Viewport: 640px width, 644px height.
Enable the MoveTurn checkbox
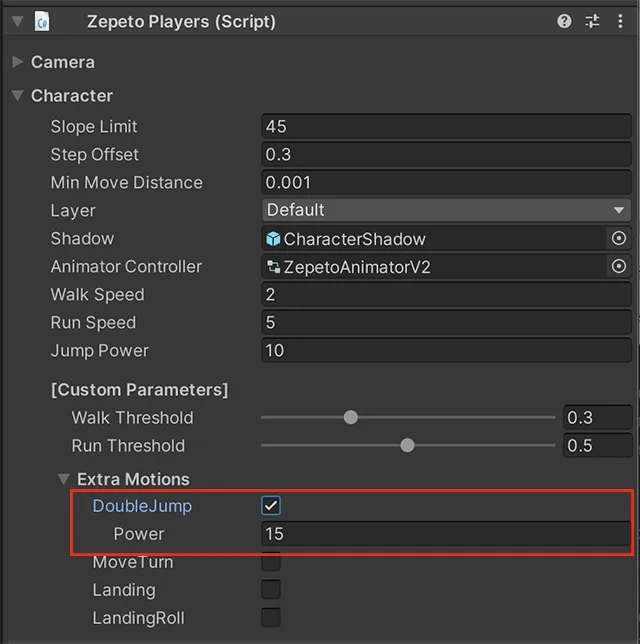[x=271, y=561]
